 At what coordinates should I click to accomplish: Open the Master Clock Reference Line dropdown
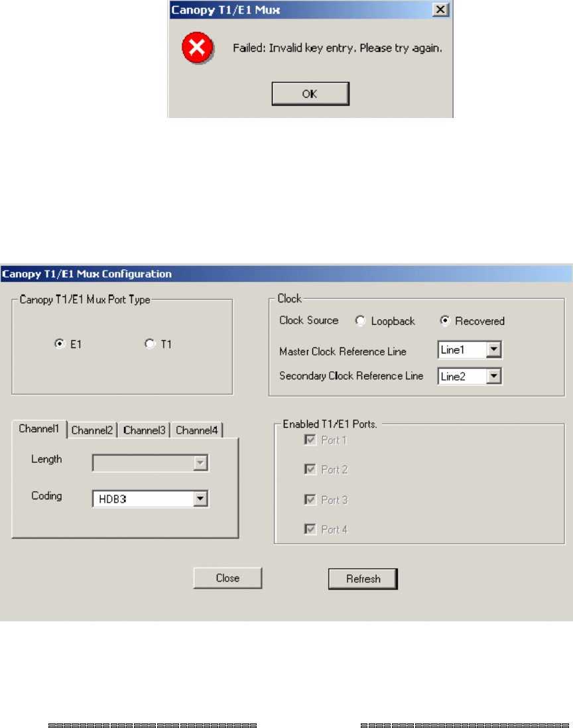[494, 349]
